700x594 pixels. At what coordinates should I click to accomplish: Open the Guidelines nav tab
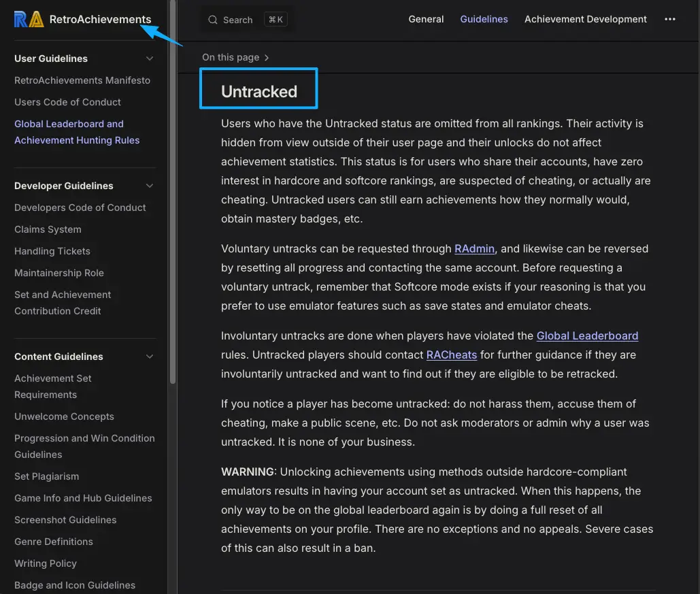click(x=484, y=19)
